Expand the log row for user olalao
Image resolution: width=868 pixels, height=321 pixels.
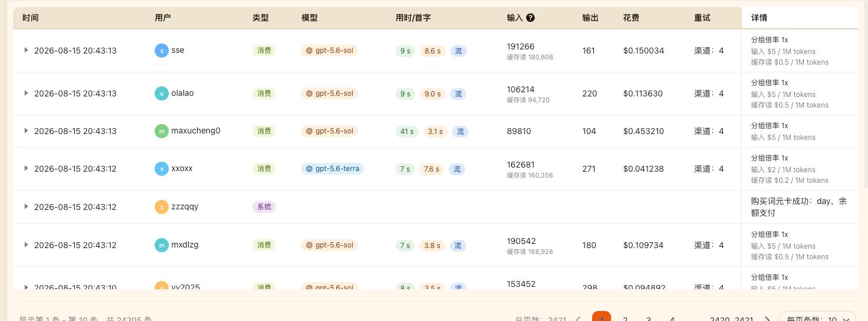pos(26,93)
